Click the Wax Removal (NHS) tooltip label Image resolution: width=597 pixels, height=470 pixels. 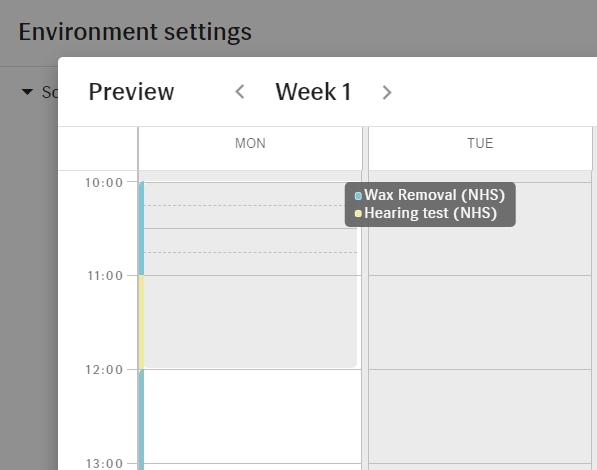point(434,195)
